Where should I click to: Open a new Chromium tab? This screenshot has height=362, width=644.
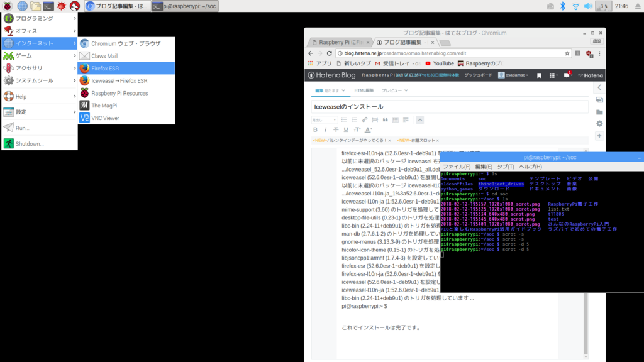[x=445, y=43]
